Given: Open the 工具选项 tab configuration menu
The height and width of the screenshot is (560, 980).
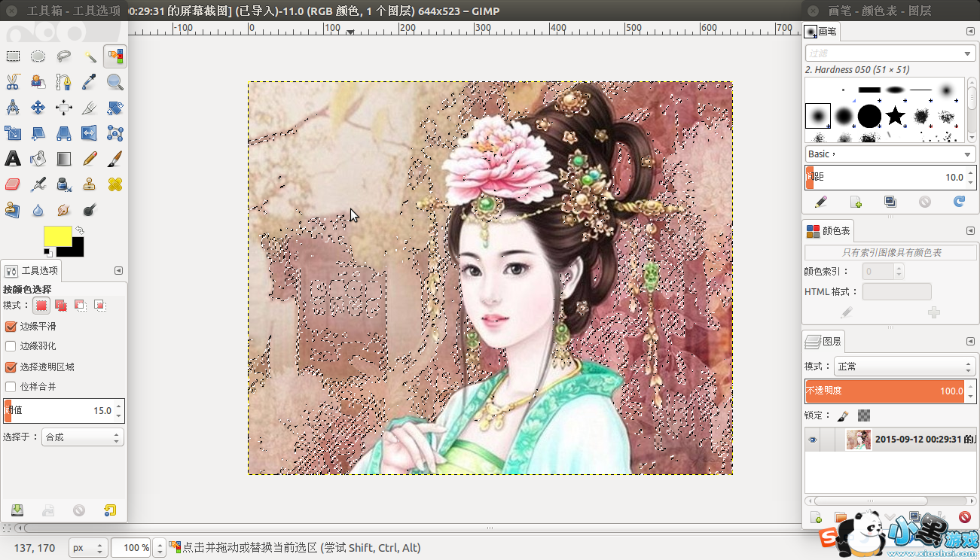Looking at the screenshot, I should [x=118, y=271].
